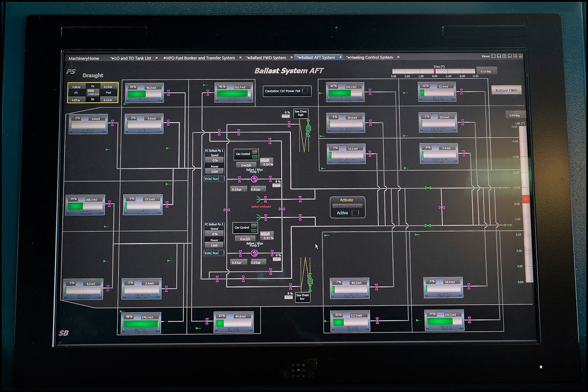This screenshot has height=392, width=588.
Task: Select the Ballast / Bilge Pump 2 symbol
Action: pyautogui.click(x=254, y=253)
